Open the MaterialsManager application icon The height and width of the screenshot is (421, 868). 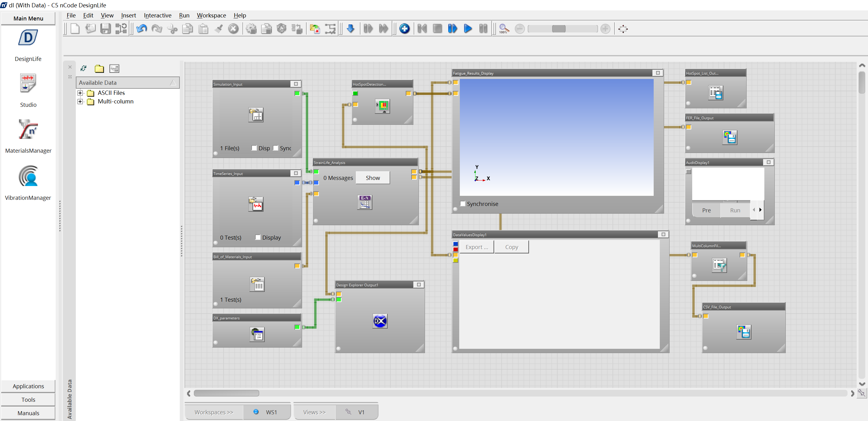coord(28,130)
